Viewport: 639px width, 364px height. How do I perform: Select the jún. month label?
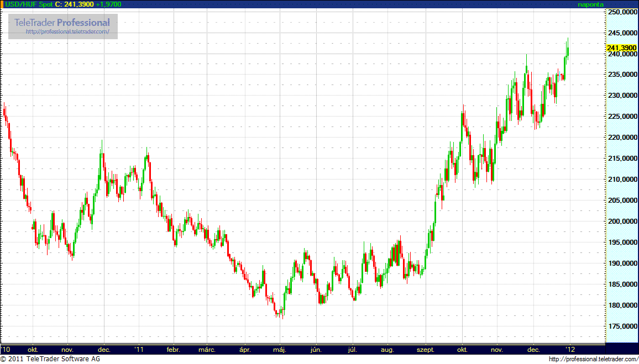coord(316,350)
